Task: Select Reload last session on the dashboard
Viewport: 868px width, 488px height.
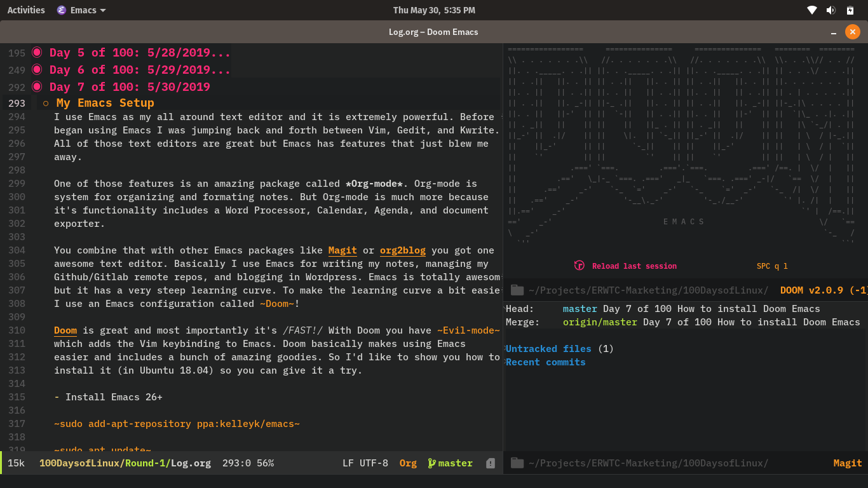Action: point(634,266)
